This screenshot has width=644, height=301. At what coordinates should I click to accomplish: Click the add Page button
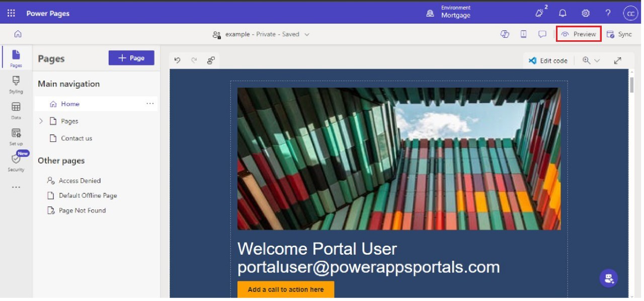131,58
